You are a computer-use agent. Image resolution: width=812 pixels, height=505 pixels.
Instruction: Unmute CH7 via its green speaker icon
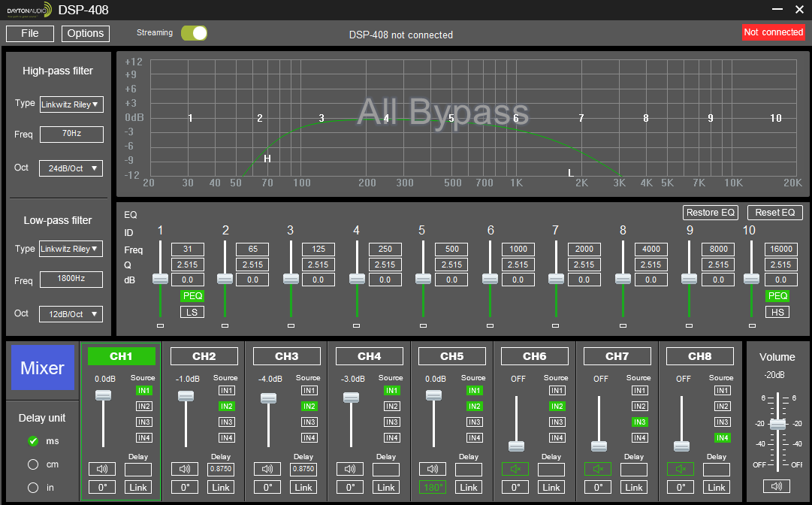click(x=598, y=469)
